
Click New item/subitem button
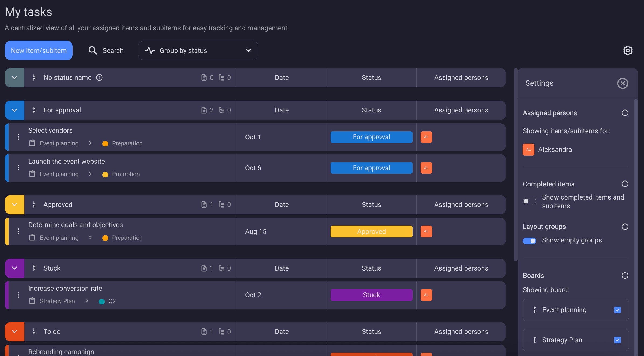coord(39,50)
